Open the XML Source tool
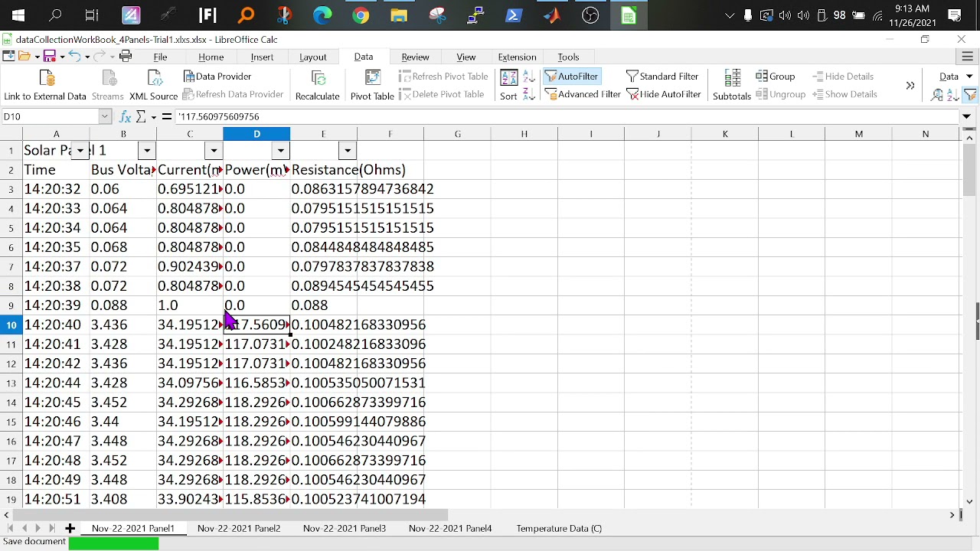 (x=153, y=86)
